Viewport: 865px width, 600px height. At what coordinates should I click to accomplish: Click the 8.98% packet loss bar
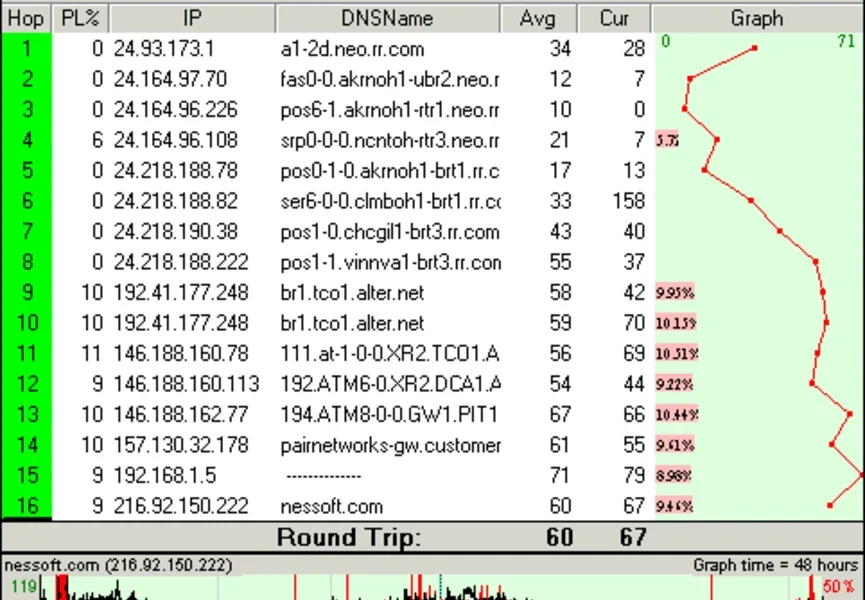673,475
